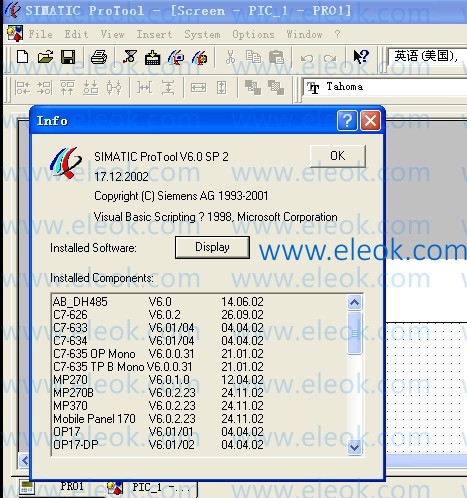467x498 pixels.
Task: Show installed software with Display button
Action: tap(212, 247)
